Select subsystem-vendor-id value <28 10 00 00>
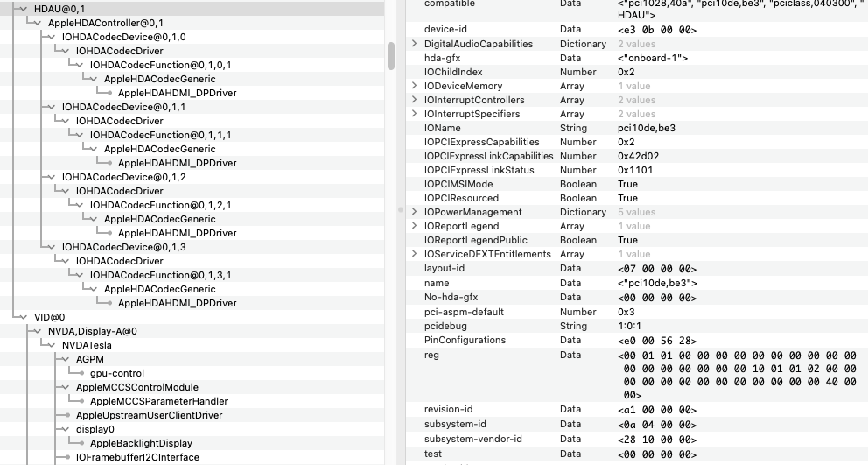The width and height of the screenshot is (868, 465). pyautogui.click(x=657, y=440)
